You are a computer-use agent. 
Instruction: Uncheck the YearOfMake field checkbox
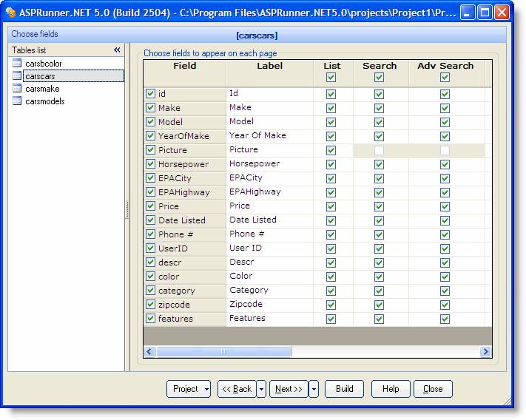click(150, 136)
